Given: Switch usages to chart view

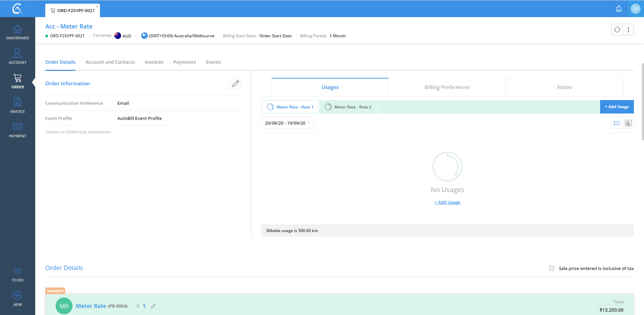Looking at the screenshot, I should point(628,123).
